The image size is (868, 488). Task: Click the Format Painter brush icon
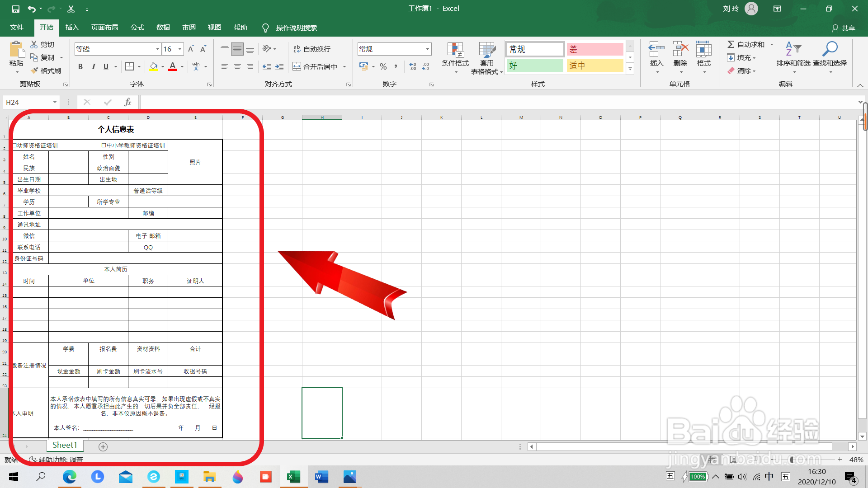[x=35, y=70]
